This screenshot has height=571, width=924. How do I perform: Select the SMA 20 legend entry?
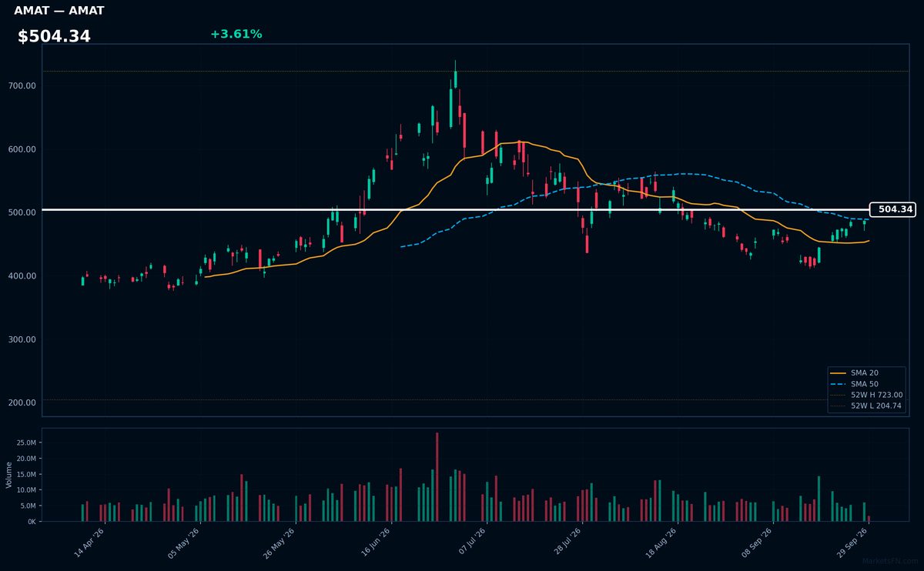click(866, 372)
